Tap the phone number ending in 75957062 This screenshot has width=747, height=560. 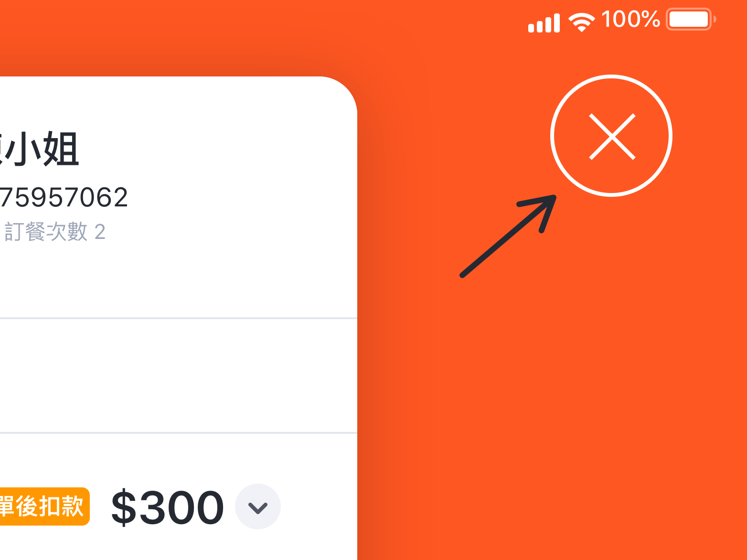(64, 197)
